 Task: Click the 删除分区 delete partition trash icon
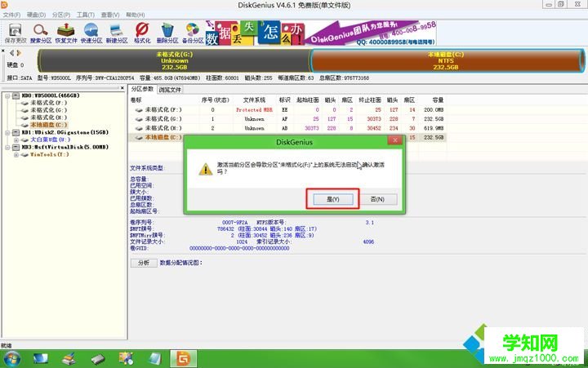click(x=167, y=33)
